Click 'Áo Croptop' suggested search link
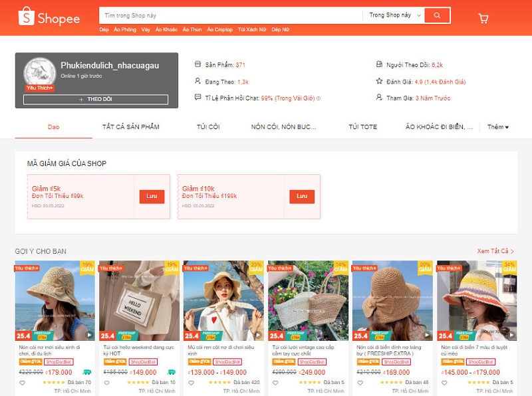 219,30
